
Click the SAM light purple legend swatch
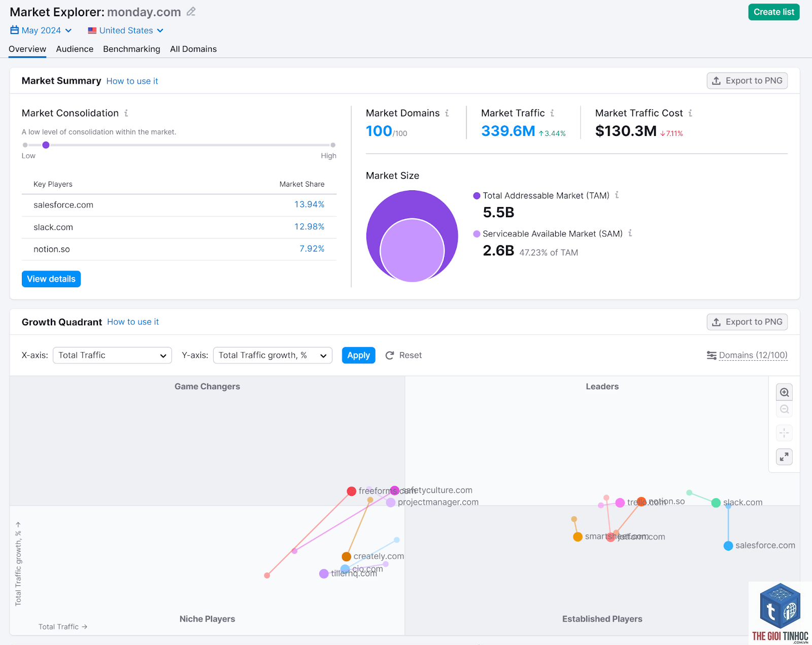pyautogui.click(x=477, y=234)
